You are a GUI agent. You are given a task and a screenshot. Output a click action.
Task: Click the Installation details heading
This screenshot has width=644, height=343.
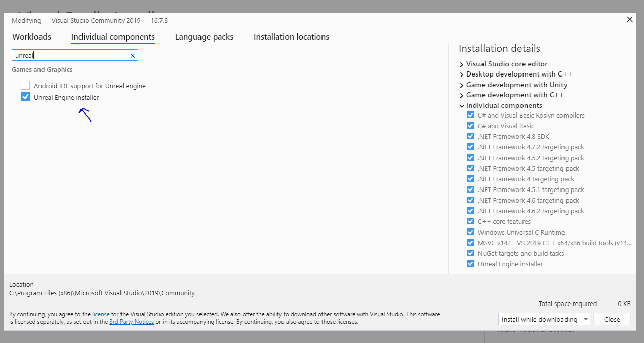point(499,48)
